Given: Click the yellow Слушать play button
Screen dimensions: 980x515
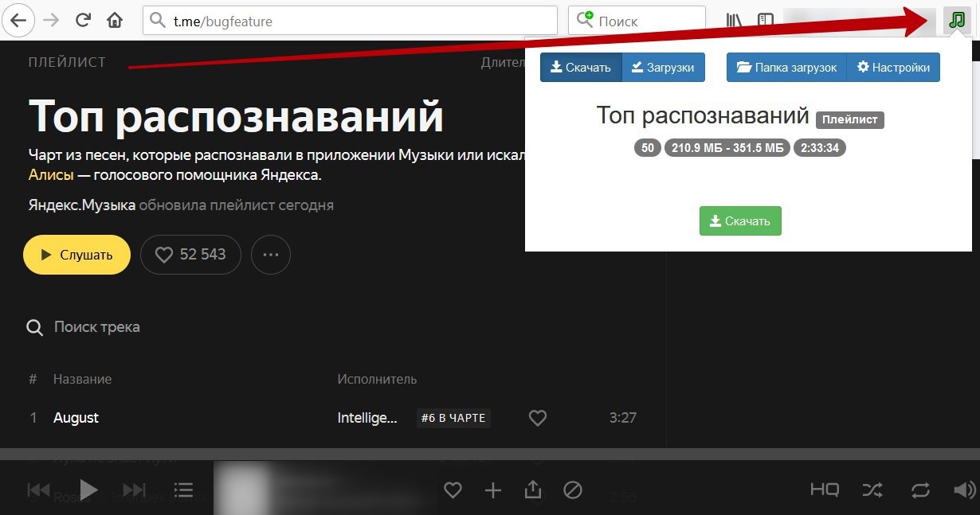Looking at the screenshot, I should tap(76, 255).
